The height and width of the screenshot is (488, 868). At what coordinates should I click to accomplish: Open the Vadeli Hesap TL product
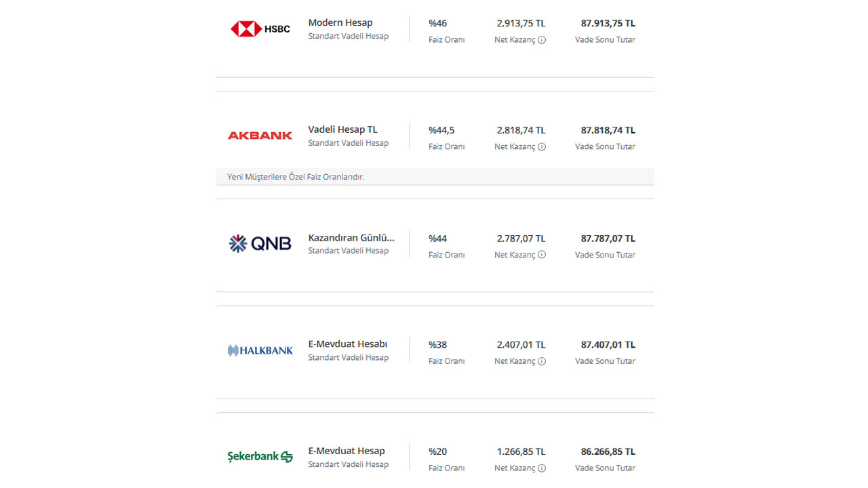pyautogui.click(x=342, y=129)
